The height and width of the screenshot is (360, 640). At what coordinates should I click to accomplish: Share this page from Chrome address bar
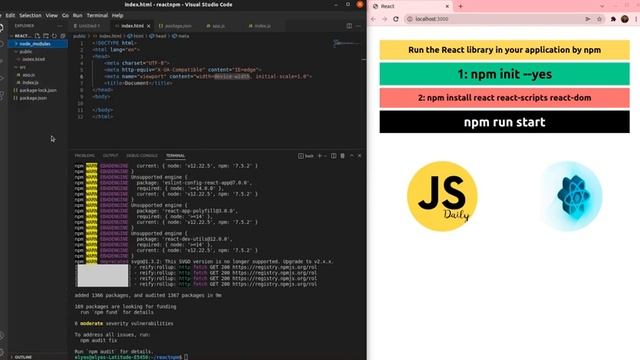point(588,19)
